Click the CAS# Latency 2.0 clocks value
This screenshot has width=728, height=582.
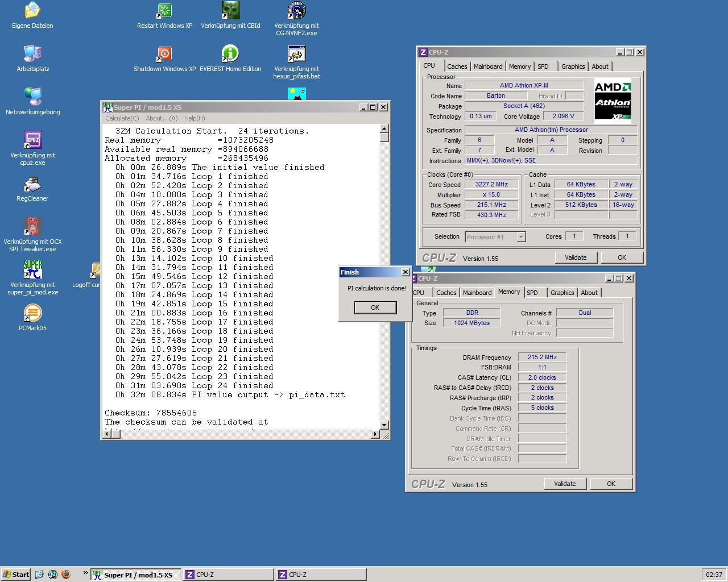coord(542,377)
